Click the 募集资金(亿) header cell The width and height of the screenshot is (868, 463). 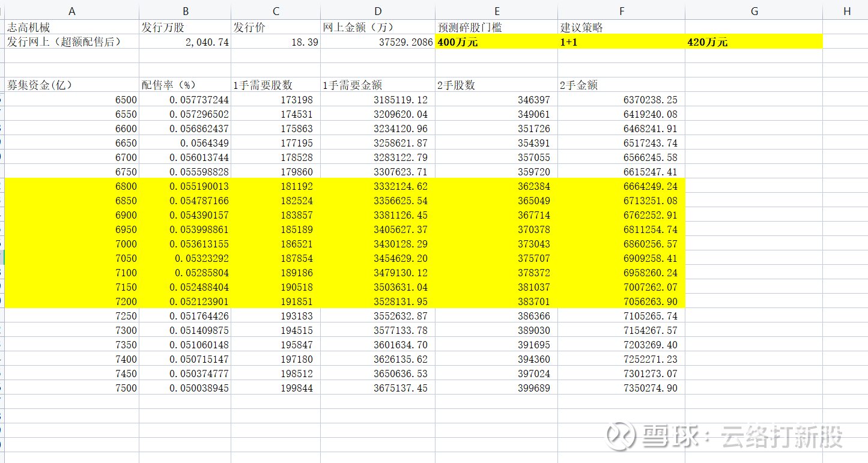click(x=72, y=85)
